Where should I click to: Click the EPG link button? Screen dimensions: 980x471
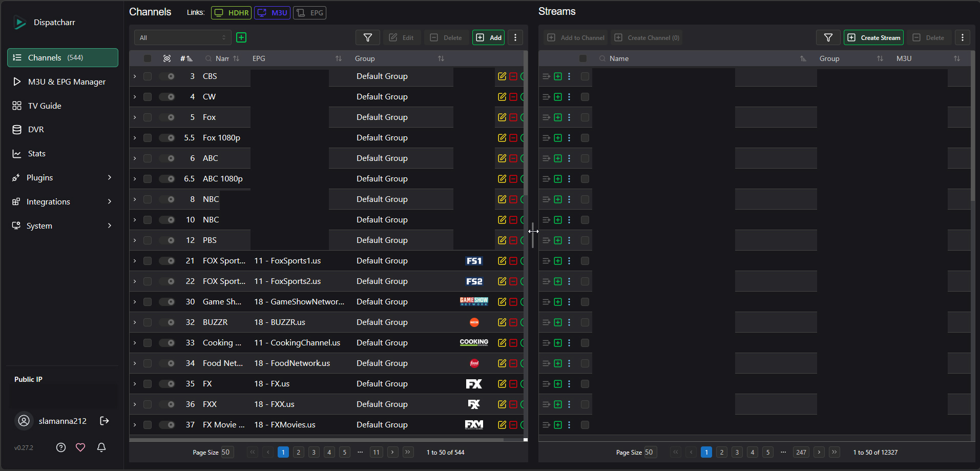point(309,13)
